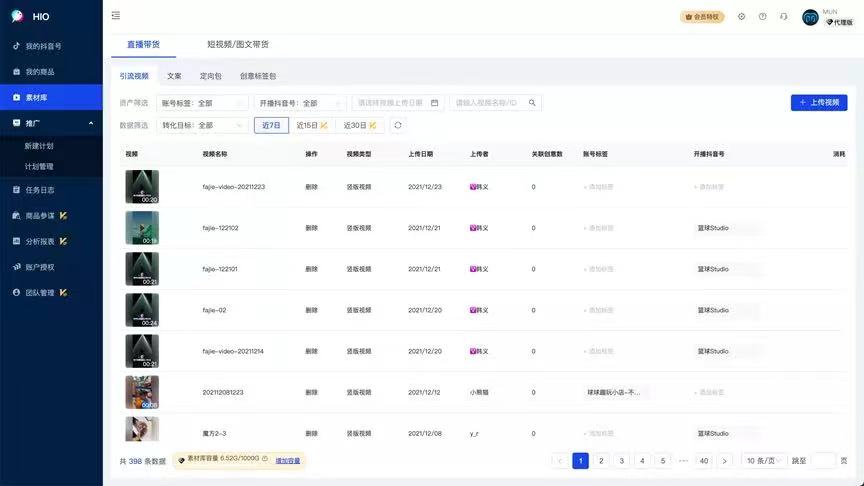
Task: Delete the video 202112081223
Action: pos(311,392)
